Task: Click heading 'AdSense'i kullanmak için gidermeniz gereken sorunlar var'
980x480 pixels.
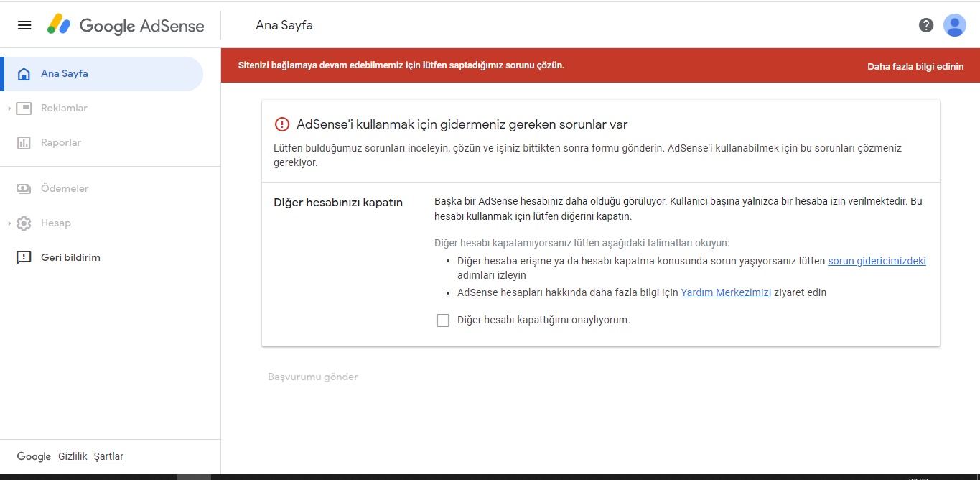Action: (x=462, y=124)
